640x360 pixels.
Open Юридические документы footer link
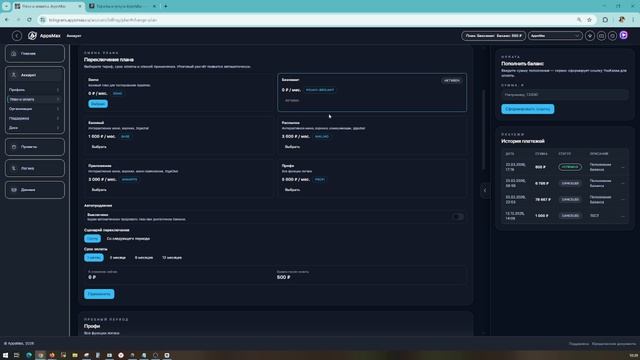pyautogui.click(x=613, y=344)
